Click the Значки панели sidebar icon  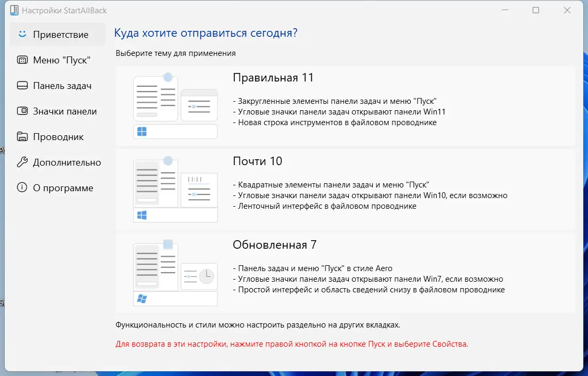click(22, 111)
